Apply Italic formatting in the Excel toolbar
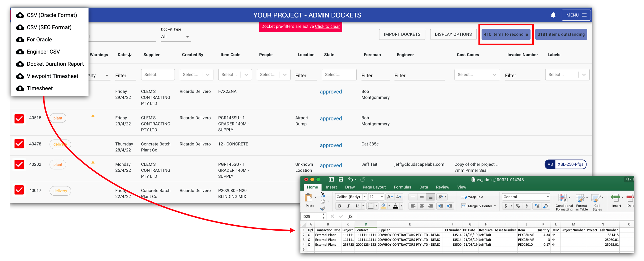Screen dimensions: 644x261 point(348,206)
